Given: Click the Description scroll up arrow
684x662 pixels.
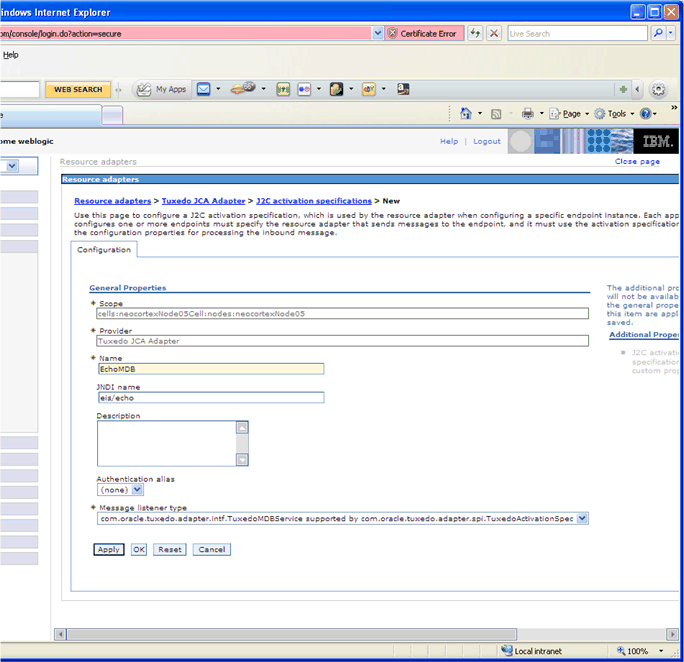Looking at the screenshot, I should (242, 428).
